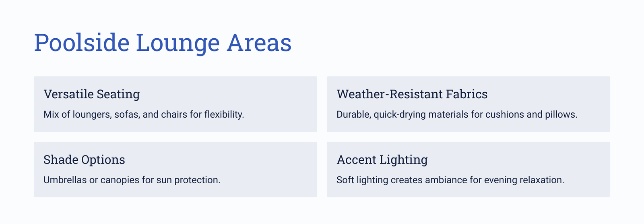644x224 pixels.
Task: Select the "Accent Lighting" card heading
Action: coord(382,160)
